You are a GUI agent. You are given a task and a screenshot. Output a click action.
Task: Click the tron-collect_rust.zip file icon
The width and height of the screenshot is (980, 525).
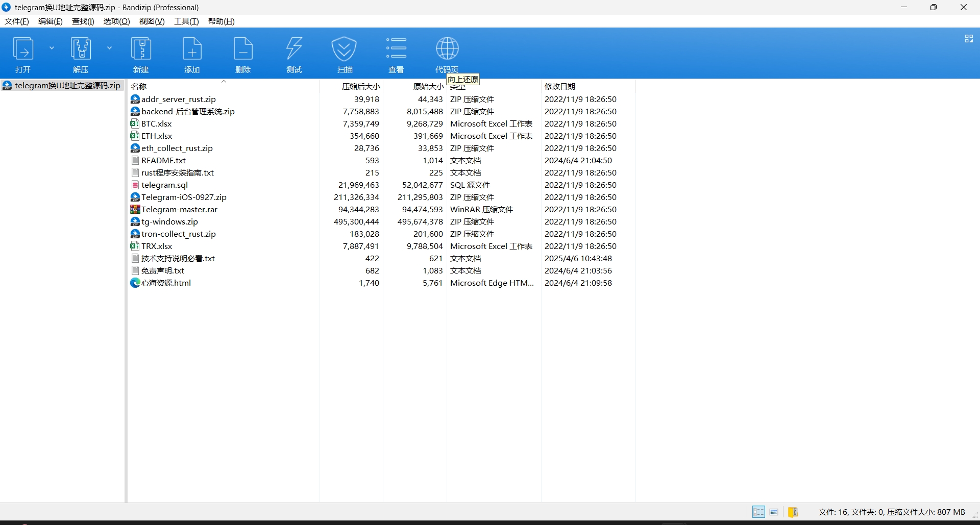click(x=135, y=234)
